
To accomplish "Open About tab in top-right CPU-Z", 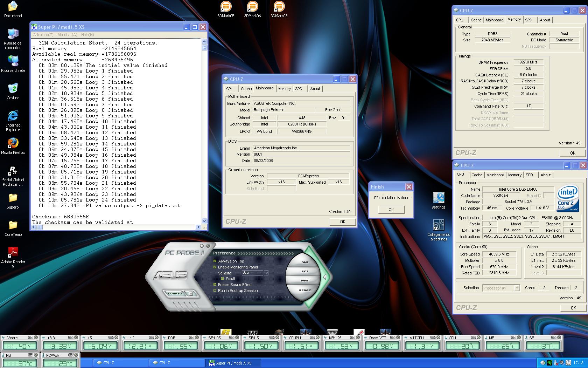I will click(x=545, y=20).
